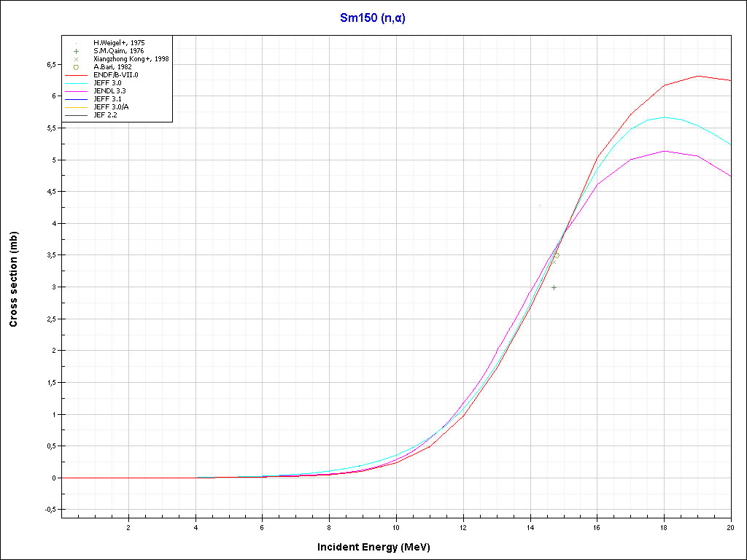Click the orange JEFF 3.0/A legend line
The height and width of the screenshot is (560, 747).
(76, 107)
